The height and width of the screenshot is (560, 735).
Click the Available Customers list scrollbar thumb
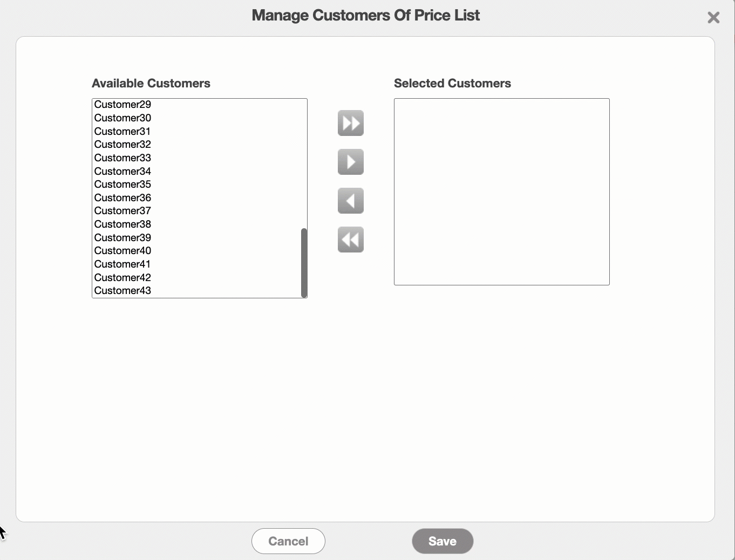pos(304,262)
